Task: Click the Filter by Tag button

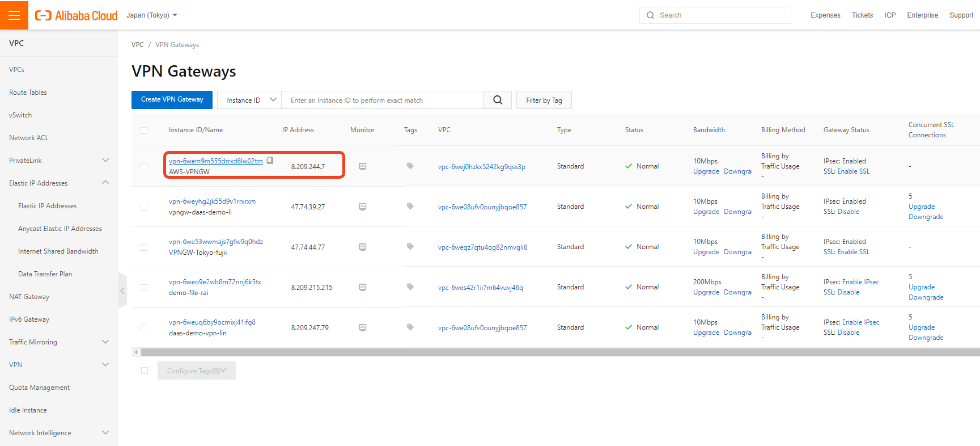Action: click(544, 100)
